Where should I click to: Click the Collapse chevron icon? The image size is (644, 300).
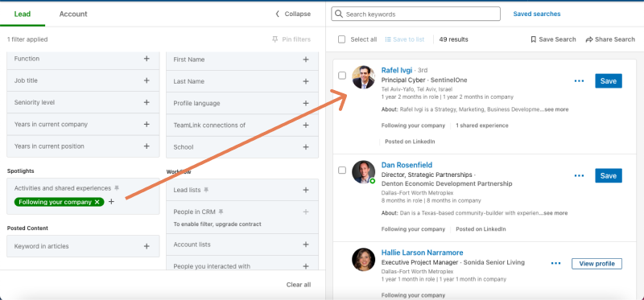pyautogui.click(x=277, y=14)
